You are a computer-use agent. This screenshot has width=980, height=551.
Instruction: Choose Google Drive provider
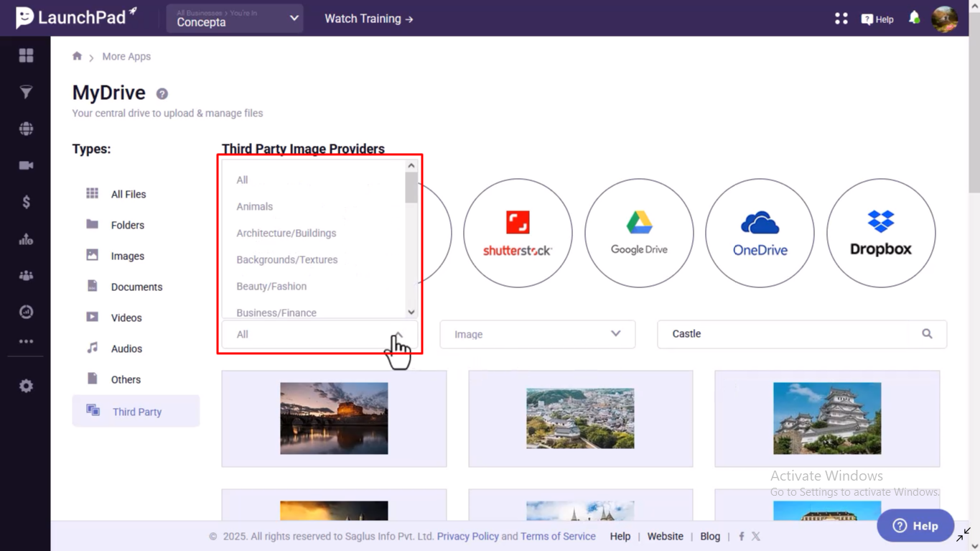(x=639, y=233)
